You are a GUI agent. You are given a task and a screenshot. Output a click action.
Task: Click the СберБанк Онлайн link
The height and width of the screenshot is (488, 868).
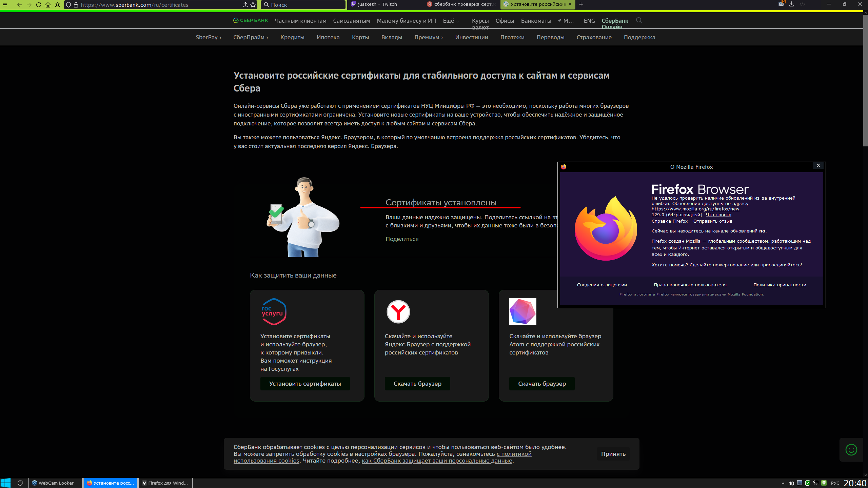[615, 23]
